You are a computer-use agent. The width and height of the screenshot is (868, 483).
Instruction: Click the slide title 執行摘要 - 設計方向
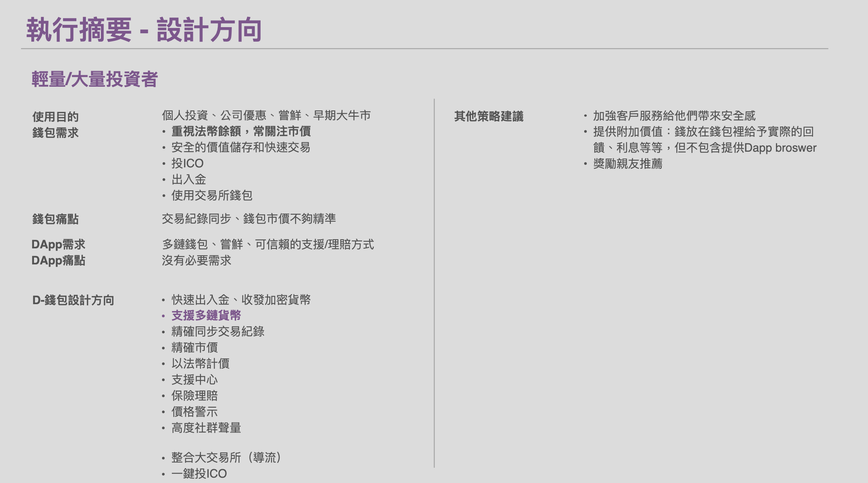[144, 30]
